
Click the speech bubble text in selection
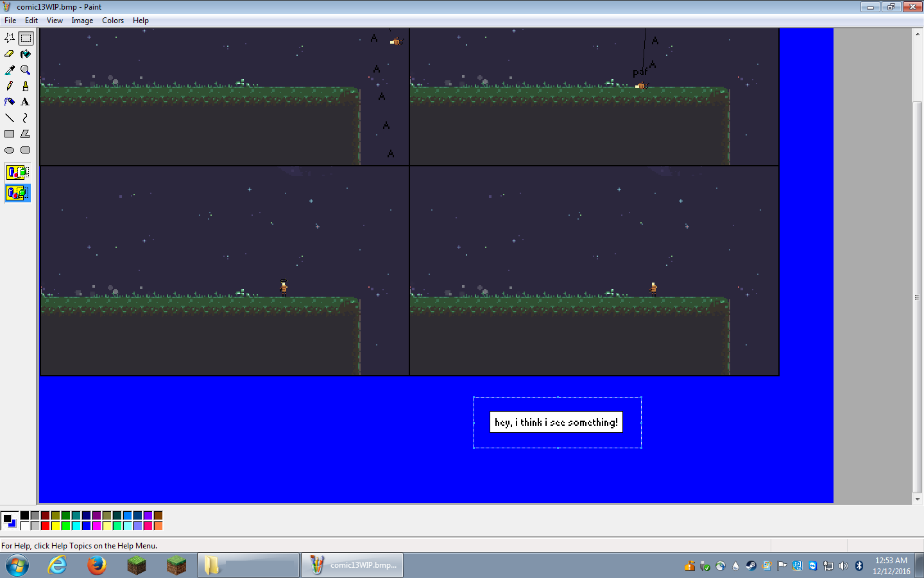point(556,422)
